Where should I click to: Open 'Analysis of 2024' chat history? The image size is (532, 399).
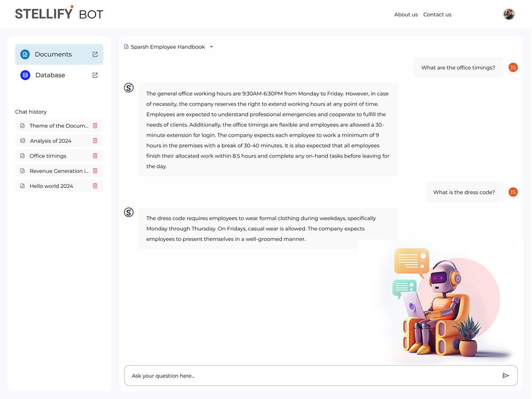click(51, 141)
